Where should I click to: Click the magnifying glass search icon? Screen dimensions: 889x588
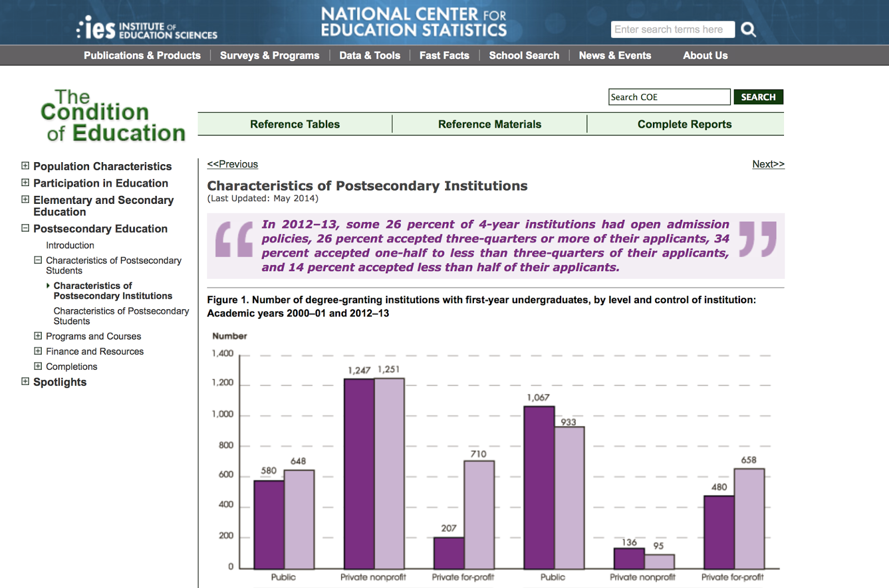click(748, 29)
